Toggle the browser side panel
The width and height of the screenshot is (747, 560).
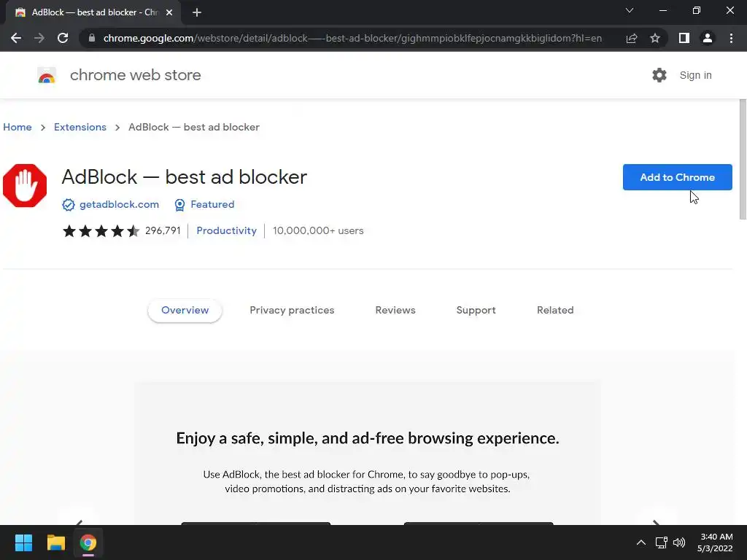click(684, 38)
